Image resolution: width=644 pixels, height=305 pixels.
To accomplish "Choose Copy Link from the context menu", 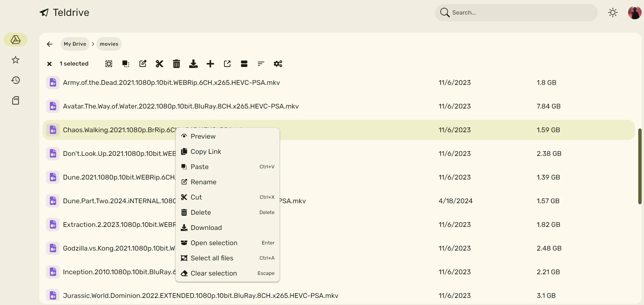I will tap(205, 151).
